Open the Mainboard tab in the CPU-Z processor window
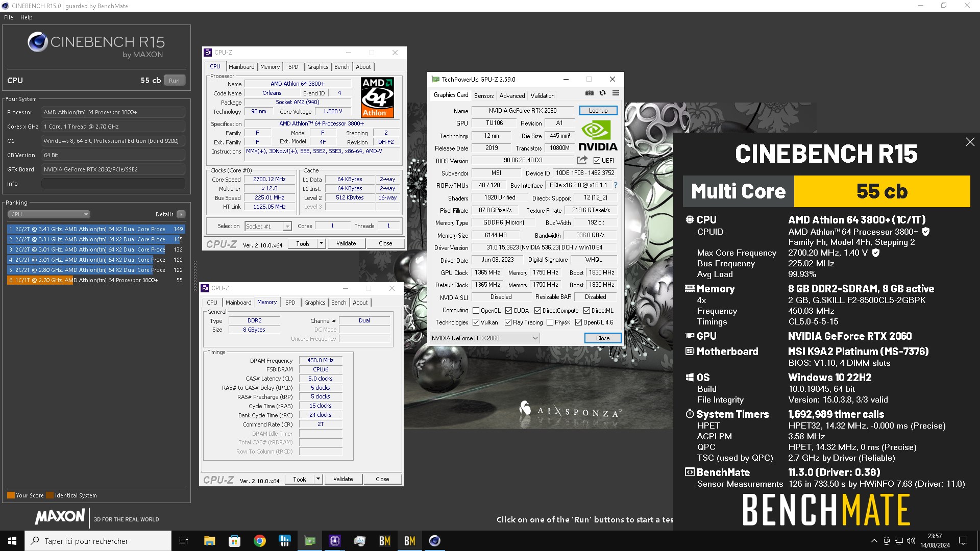The image size is (980, 551). (241, 67)
